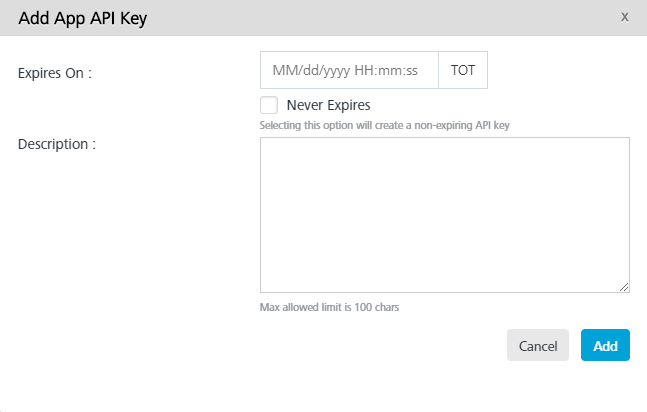Select the TOT addon beside the date field

(x=463, y=70)
